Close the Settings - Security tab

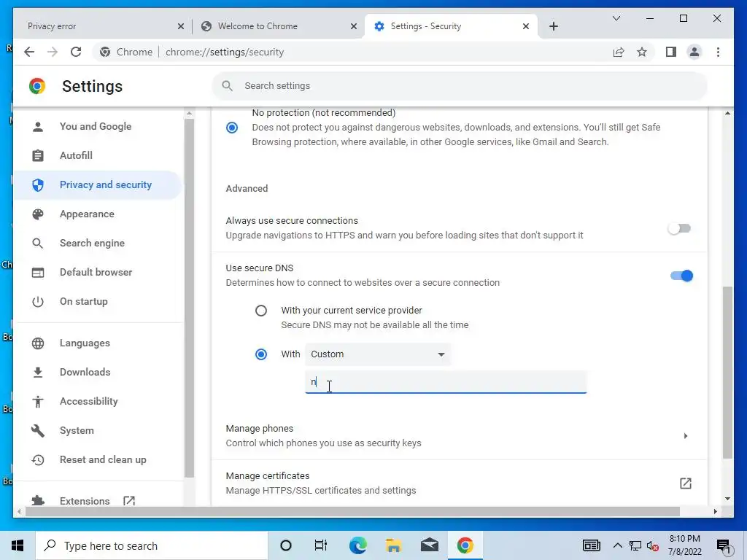[x=526, y=26]
